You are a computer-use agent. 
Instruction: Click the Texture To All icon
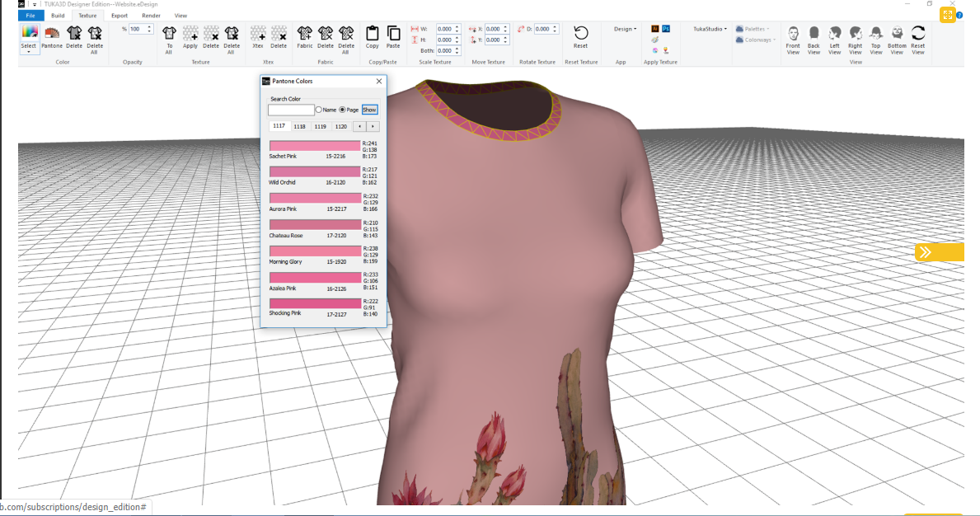pos(169,37)
